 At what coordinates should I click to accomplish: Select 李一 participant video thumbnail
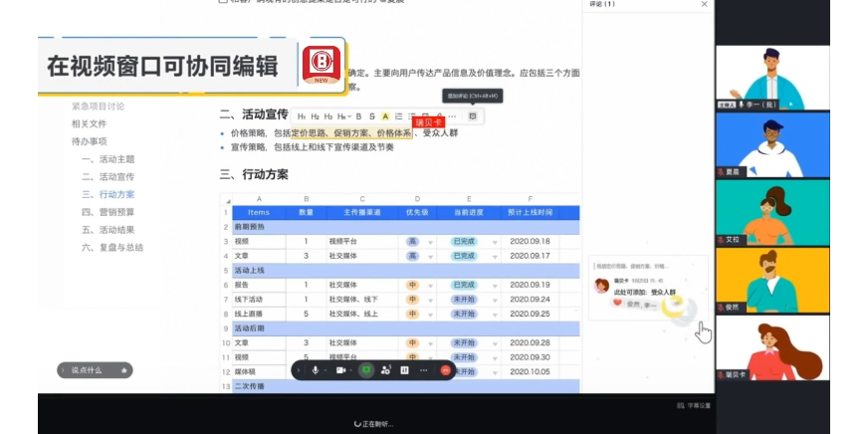[772, 78]
